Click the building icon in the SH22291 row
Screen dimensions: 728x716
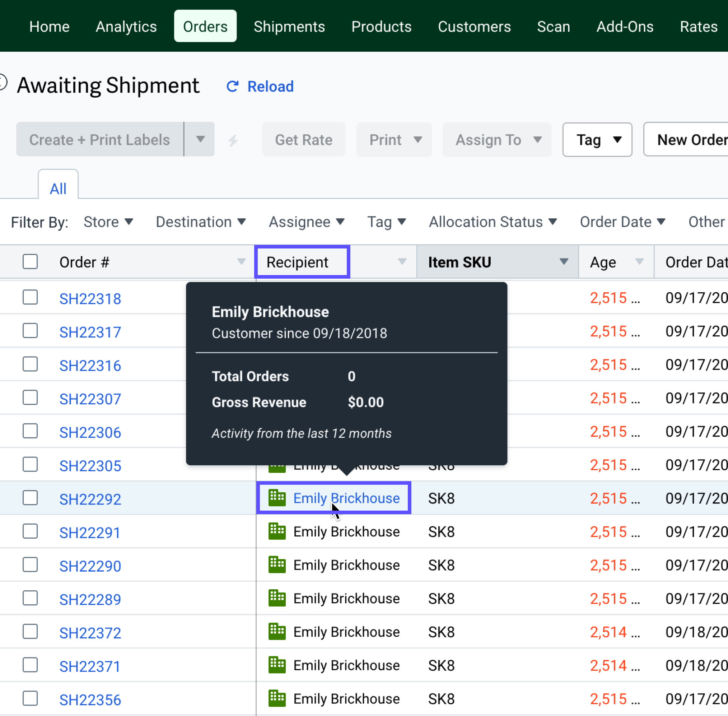tap(277, 531)
